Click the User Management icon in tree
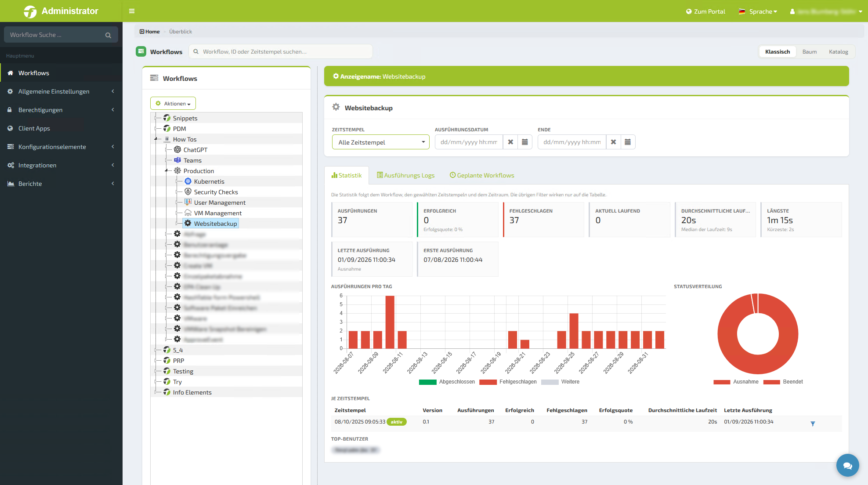The height and width of the screenshot is (485, 868). (x=188, y=202)
